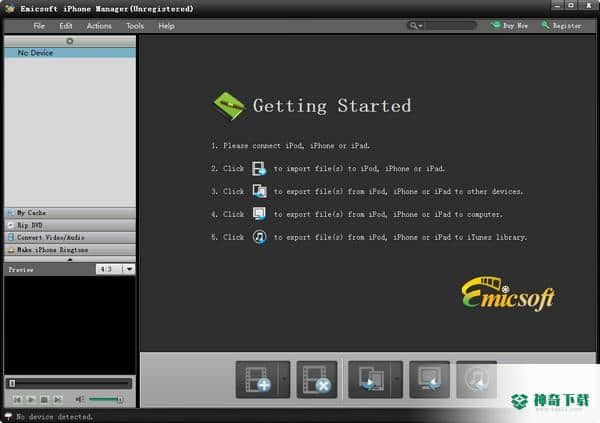Open the Make iPhone Ringtone section

tap(70, 250)
